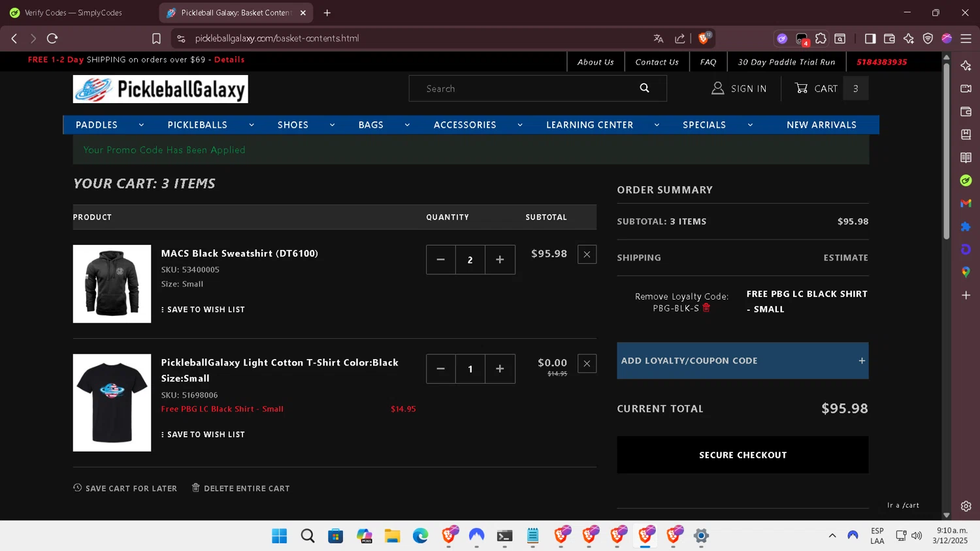Click SIGN IN link
This screenshot has width=980, height=551.
pos(740,88)
